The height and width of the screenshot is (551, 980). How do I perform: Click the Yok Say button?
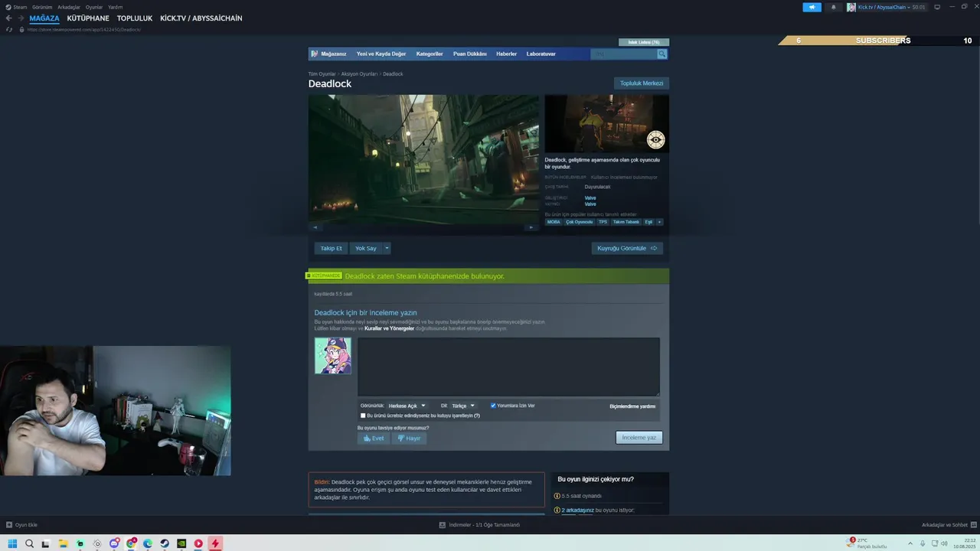(366, 248)
